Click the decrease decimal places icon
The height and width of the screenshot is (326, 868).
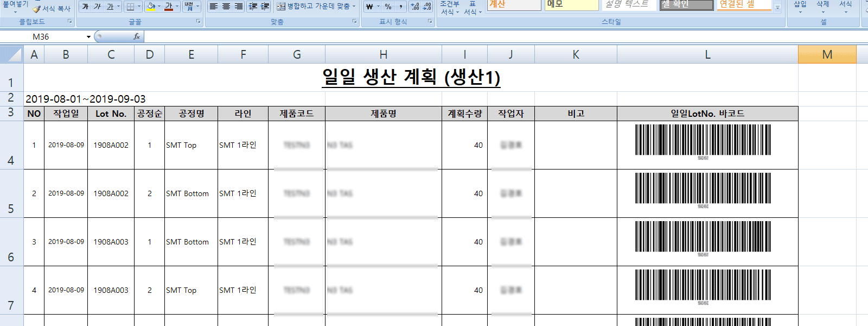pos(427,7)
